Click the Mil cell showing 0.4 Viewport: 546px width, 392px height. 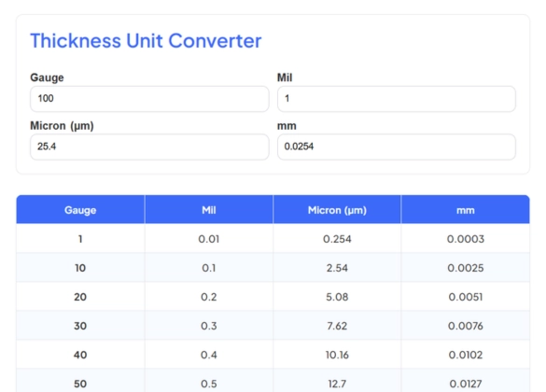click(209, 355)
